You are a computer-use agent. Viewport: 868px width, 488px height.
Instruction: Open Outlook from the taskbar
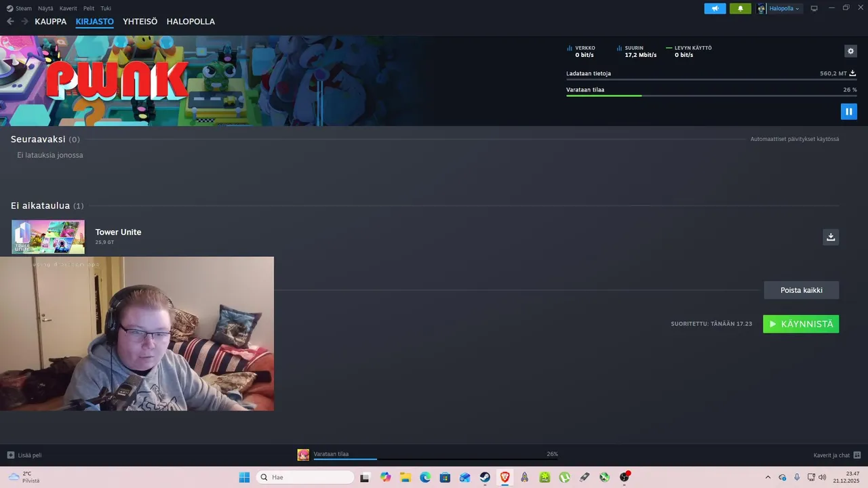[x=465, y=477]
